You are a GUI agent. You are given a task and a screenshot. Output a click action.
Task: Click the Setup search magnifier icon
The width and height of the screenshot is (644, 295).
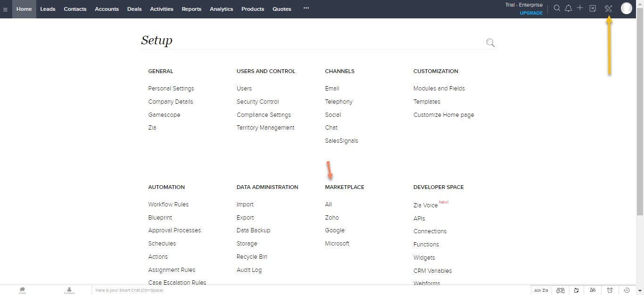[490, 43]
